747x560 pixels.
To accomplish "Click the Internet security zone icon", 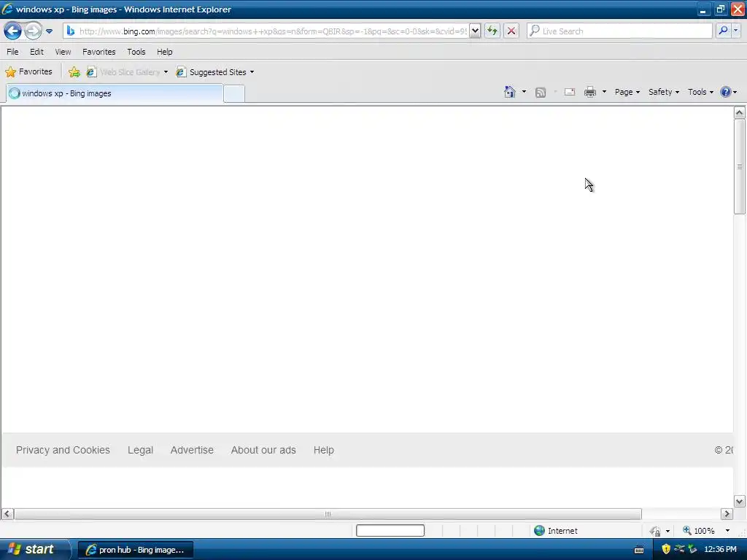I will tap(539, 531).
